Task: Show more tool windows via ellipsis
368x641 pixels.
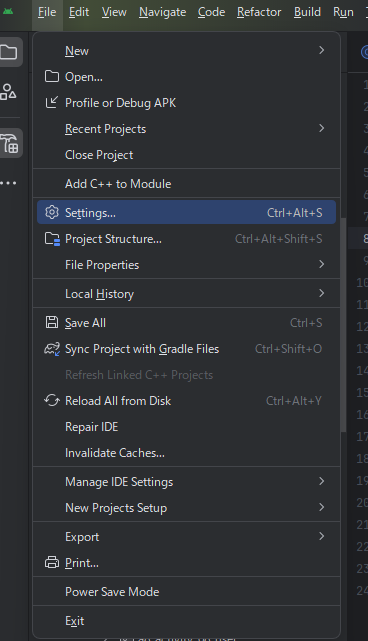Action: (x=8, y=183)
